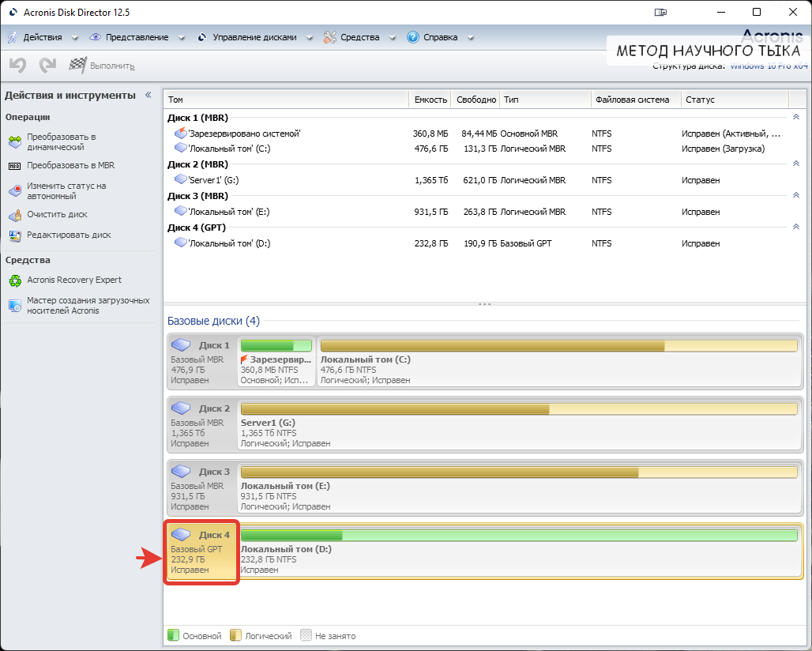Select the Локальный том (D:) partition block
The height and width of the screenshot is (651, 812).
pos(519,551)
